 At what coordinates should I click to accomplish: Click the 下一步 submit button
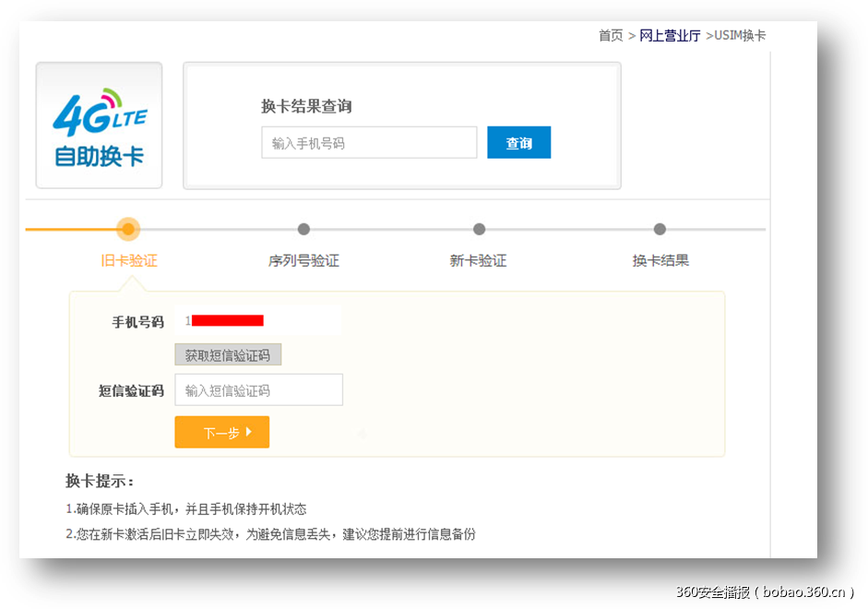(x=221, y=432)
